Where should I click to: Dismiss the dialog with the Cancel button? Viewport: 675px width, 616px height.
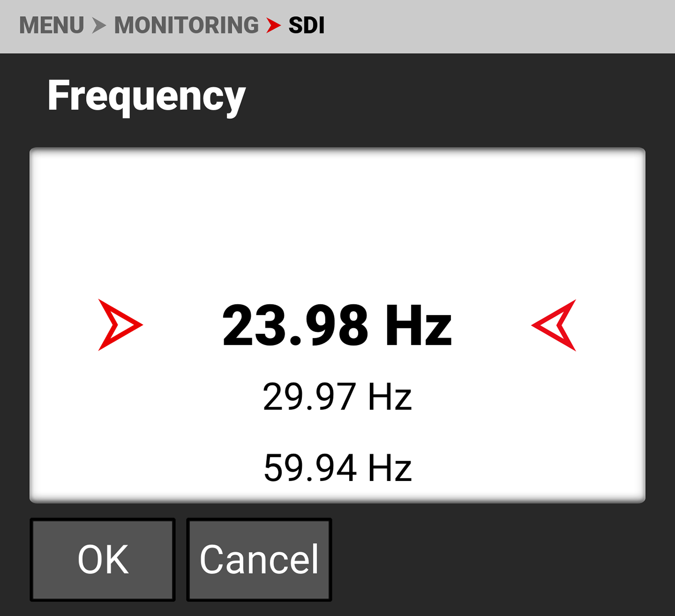point(259,559)
